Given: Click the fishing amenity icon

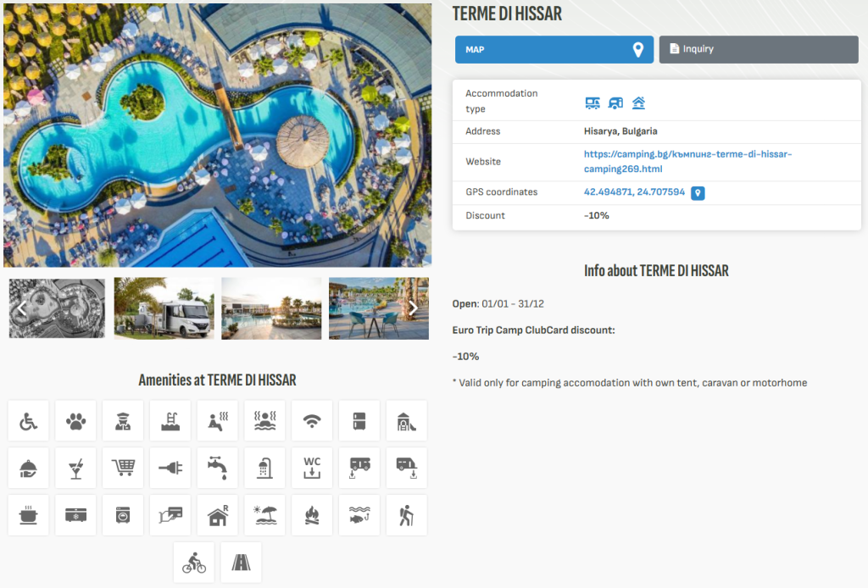Looking at the screenshot, I should (359, 515).
